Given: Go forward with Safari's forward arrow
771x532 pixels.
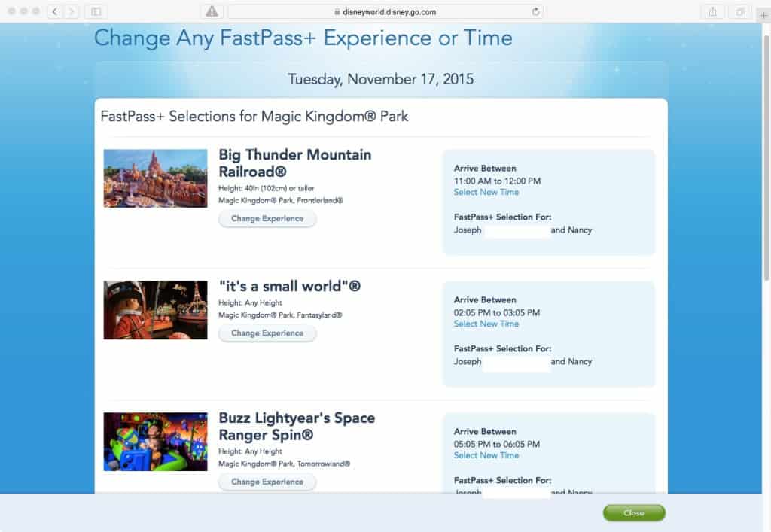Looking at the screenshot, I should pyautogui.click(x=72, y=11).
